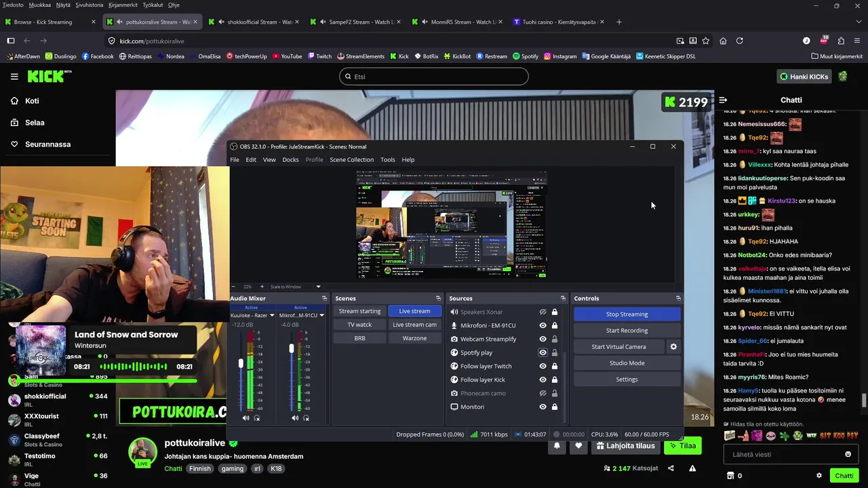Open Mikrof...M-91CU channel dropdown arrow
The width and height of the screenshot is (868, 488).
[x=321, y=315]
